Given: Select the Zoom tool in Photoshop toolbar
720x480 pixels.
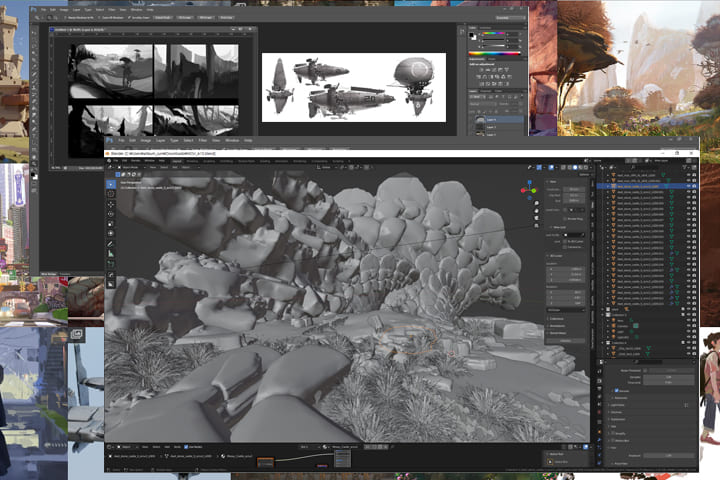Looking at the screenshot, I should [35, 164].
